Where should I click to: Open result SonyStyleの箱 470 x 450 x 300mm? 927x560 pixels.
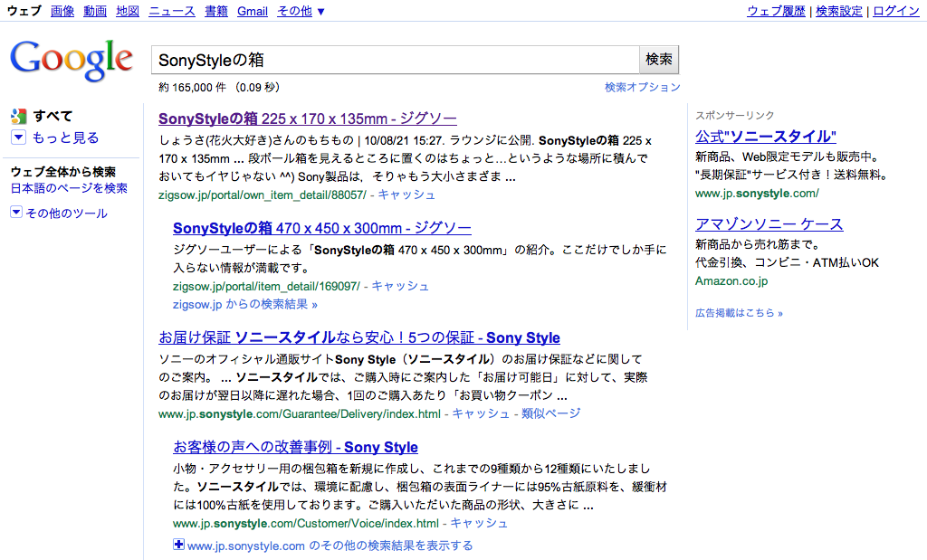(x=322, y=228)
